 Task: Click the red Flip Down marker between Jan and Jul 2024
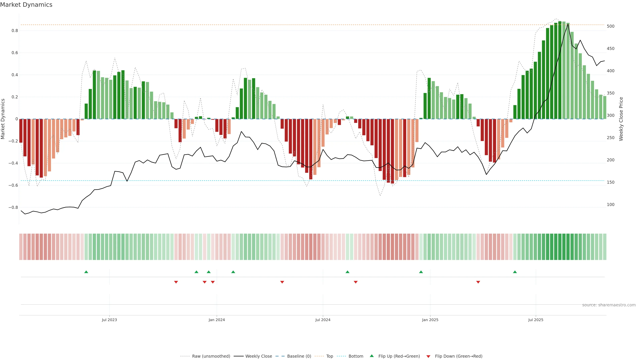click(x=282, y=282)
